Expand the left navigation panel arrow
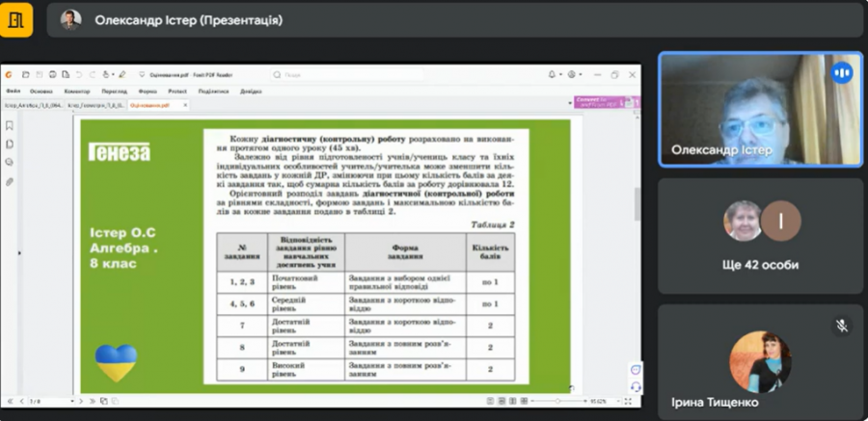Viewport: 868px width, 421px height. tap(19, 252)
